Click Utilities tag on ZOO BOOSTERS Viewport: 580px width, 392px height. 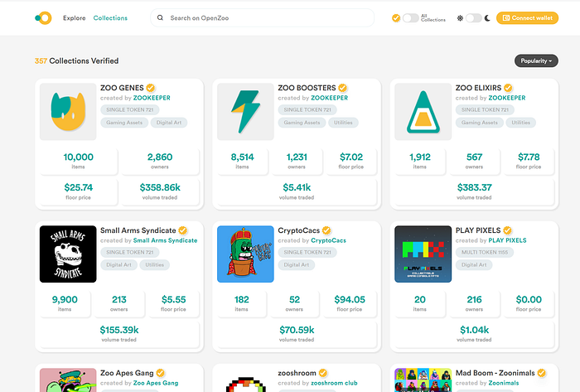click(343, 123)
